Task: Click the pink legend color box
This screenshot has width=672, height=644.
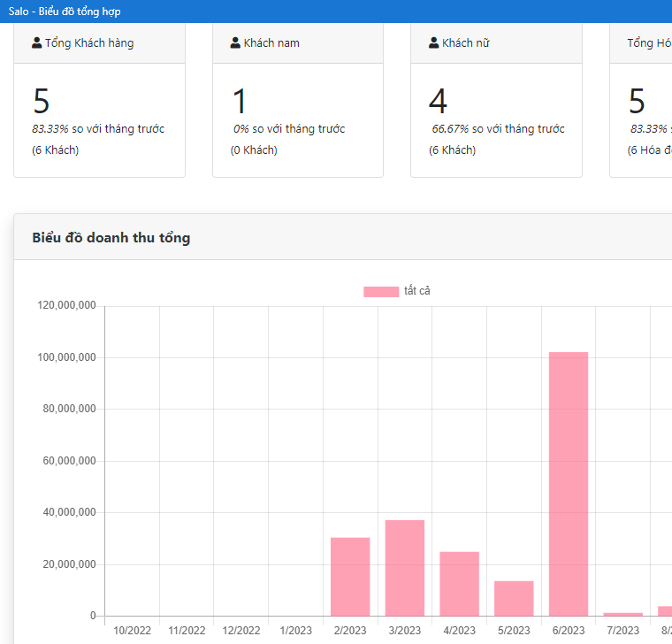Action: point(381,292)
